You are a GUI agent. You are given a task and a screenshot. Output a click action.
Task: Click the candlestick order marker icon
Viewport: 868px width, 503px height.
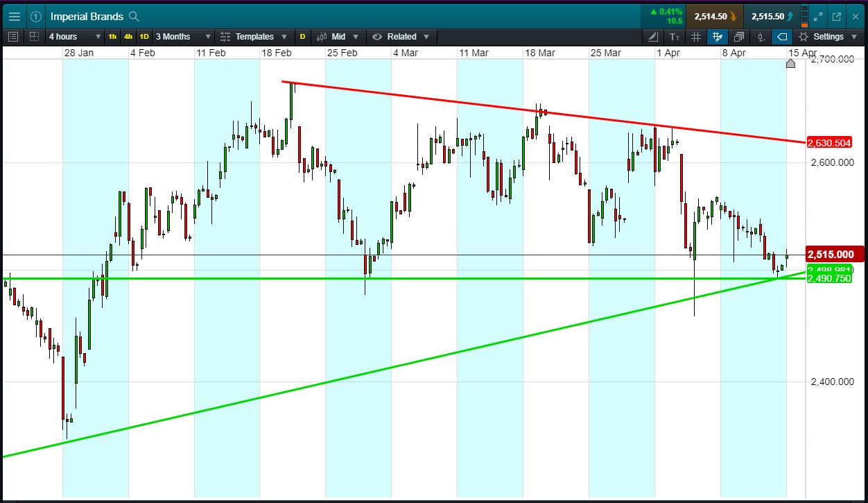761,37
